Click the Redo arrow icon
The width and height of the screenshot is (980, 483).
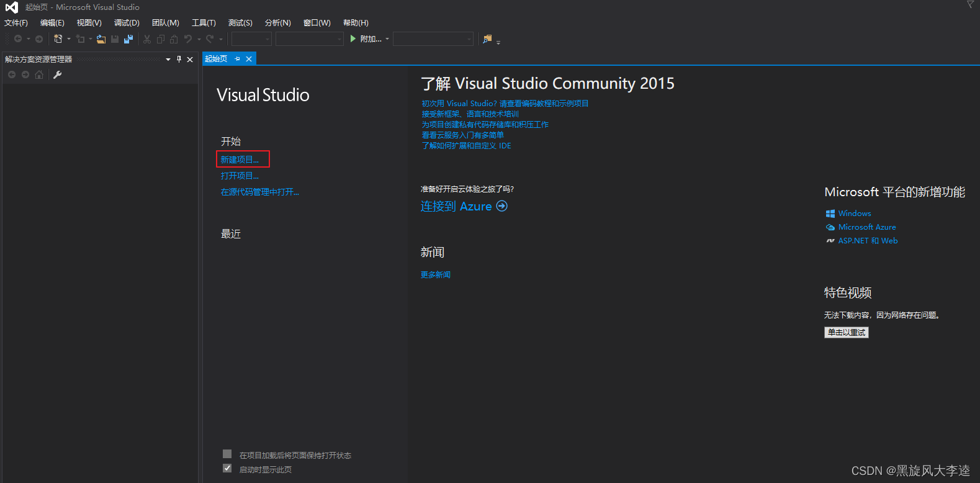(210, 38)
